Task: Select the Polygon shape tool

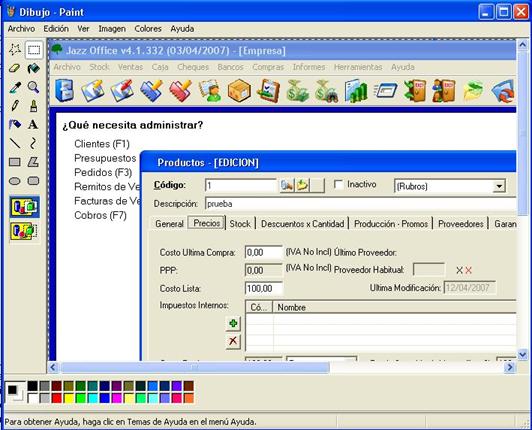Action: (x=33, y=162)
